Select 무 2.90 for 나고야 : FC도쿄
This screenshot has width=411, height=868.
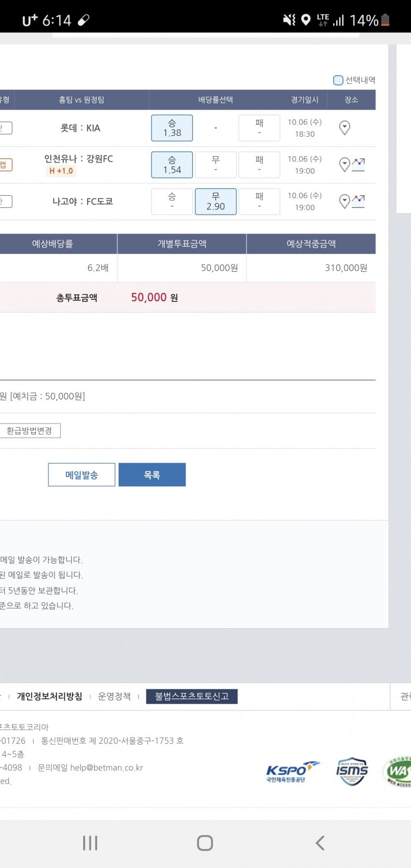tap(216, 201)
